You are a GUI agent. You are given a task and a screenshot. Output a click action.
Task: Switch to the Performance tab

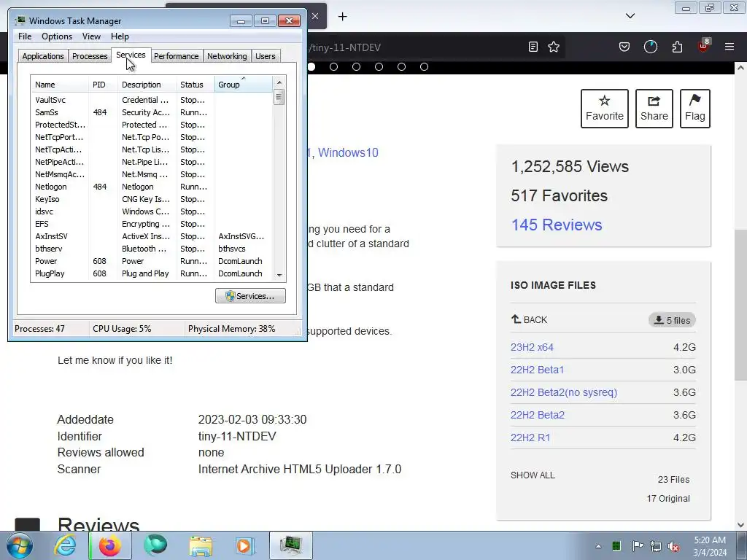[x=176, y=55]
